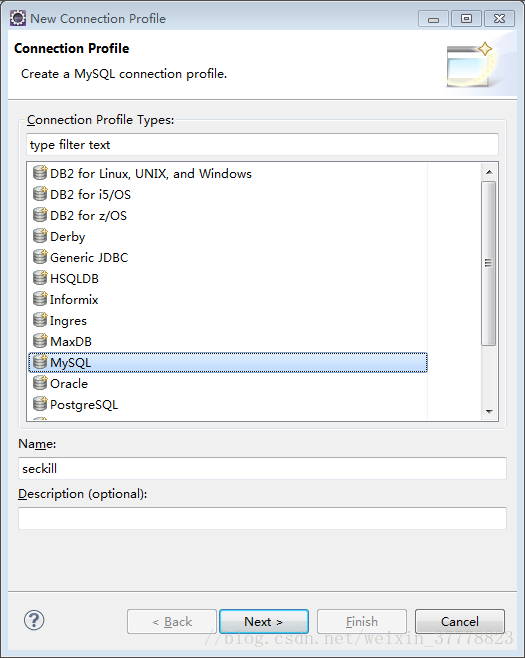This screenshot has height=658, width=525.
Task: Click the MySQL database icon
Action: (40, 361)
